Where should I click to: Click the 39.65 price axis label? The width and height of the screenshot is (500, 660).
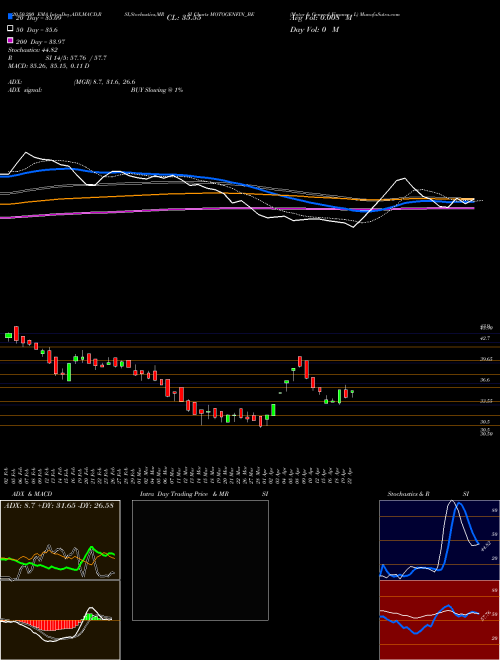coord(487,359)
